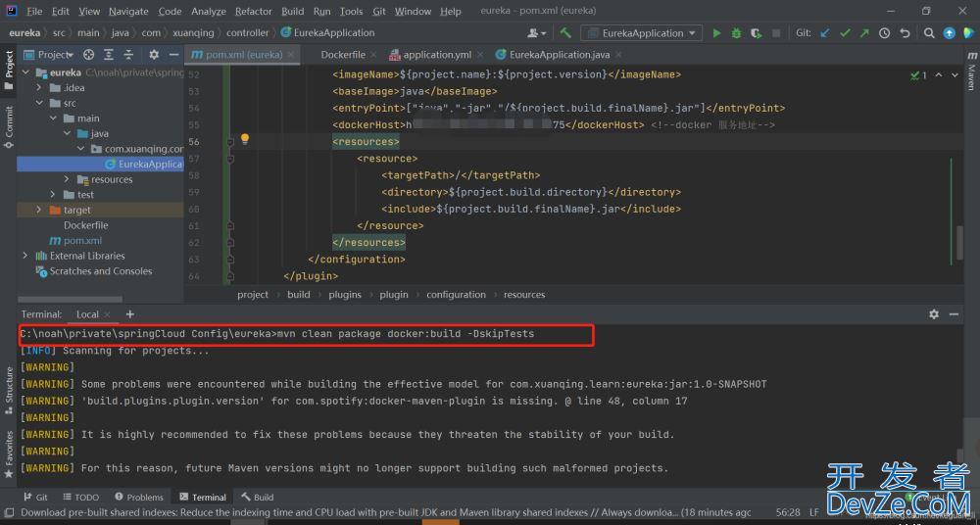Open inspections widget checkmark indicator
Screen dimensions: 980x525
pyautogui.click(x=919, y=75)
